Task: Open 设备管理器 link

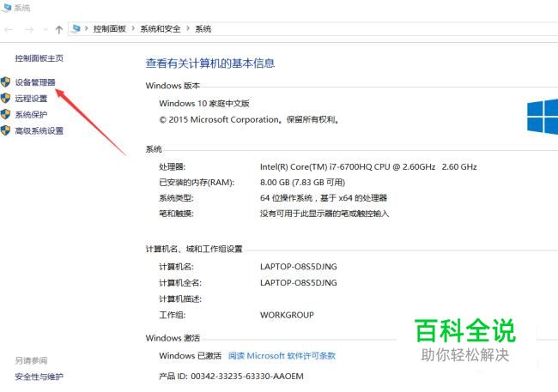Action: point(35,82)
